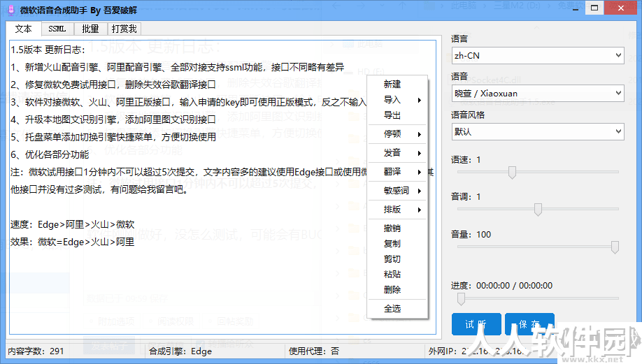Expand the 发音 submenu
This screenshot has height=364, width=642.
coord(397,153)
